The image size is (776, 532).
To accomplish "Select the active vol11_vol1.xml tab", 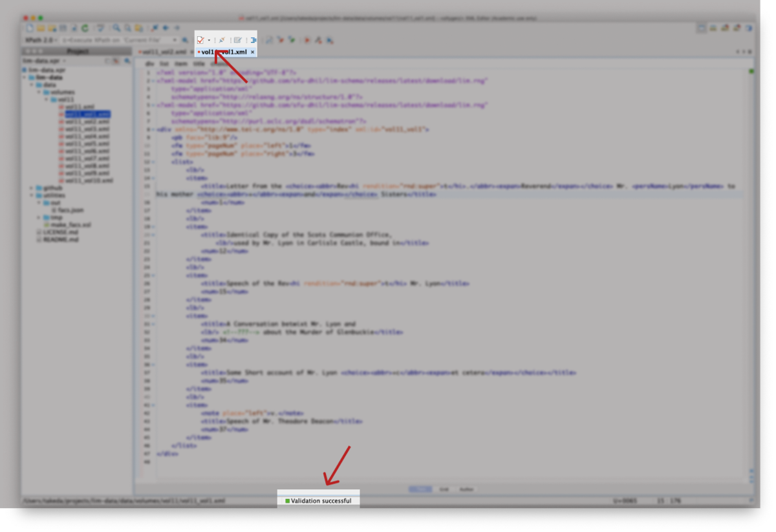I will pyautogui.click(x=224, y=52).
